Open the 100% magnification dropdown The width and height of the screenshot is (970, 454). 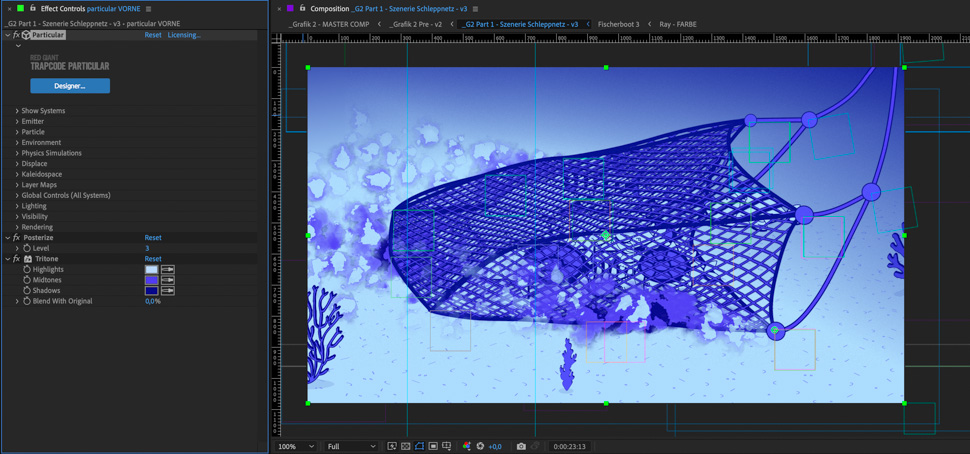tap(296, 446)
